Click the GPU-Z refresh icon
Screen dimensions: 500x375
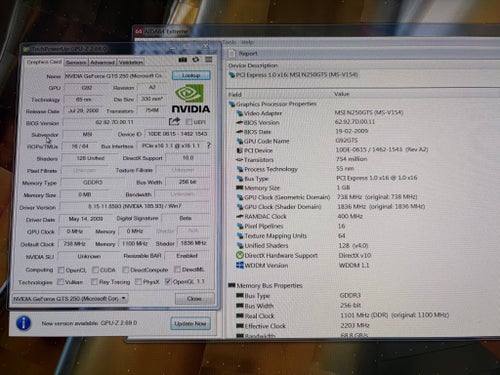(196, 59)
